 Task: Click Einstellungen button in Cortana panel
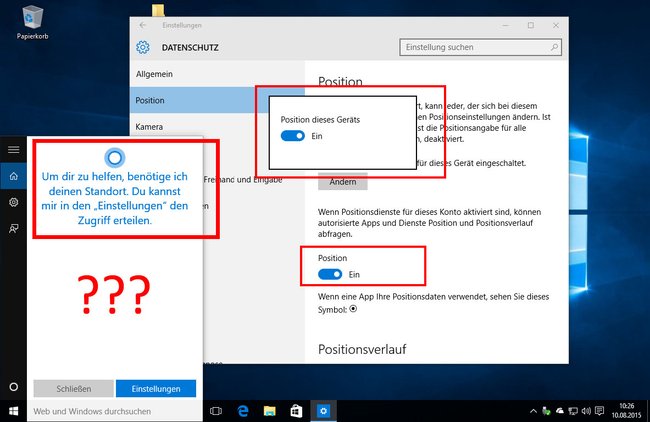pyautogui.click(x=156, y=389)
